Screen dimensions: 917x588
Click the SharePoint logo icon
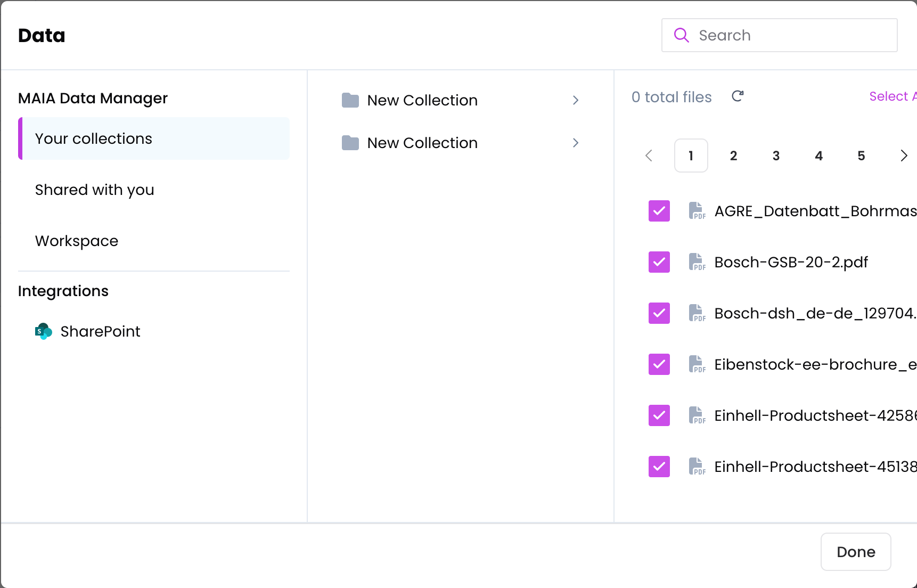pos(44,331)
